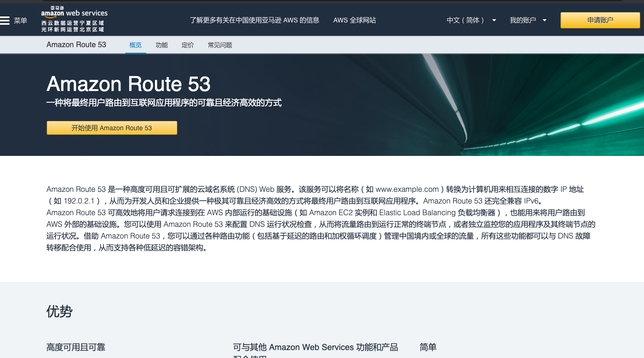The image size is (644, 358).
Task: Click 光环新网运营北京区域 text under logo
Action: [x=72, y=29]
